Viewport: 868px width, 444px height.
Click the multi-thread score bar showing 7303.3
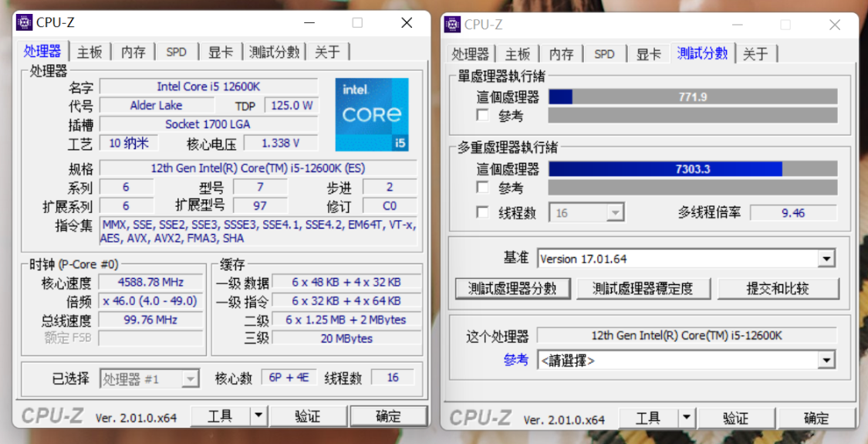click(692, 169)
